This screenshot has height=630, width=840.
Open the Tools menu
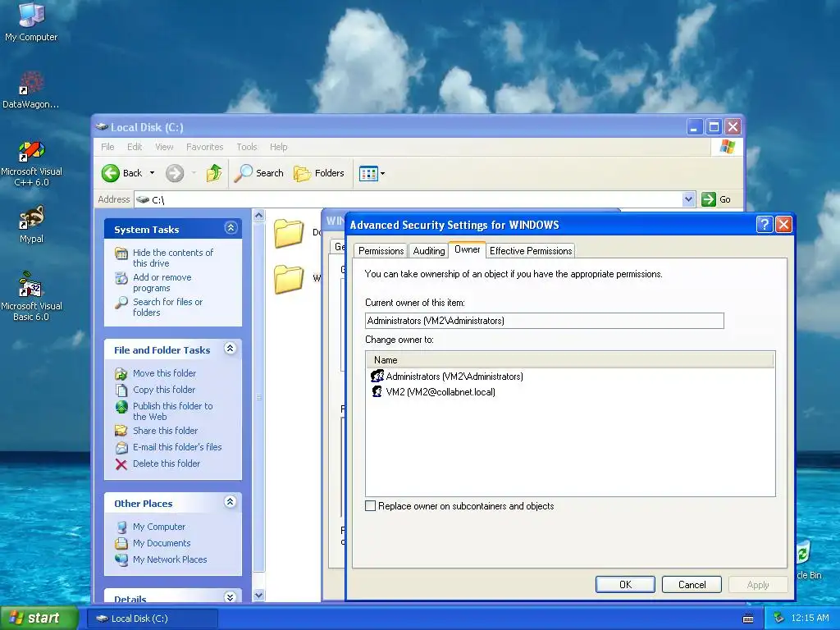click(247, 147)
